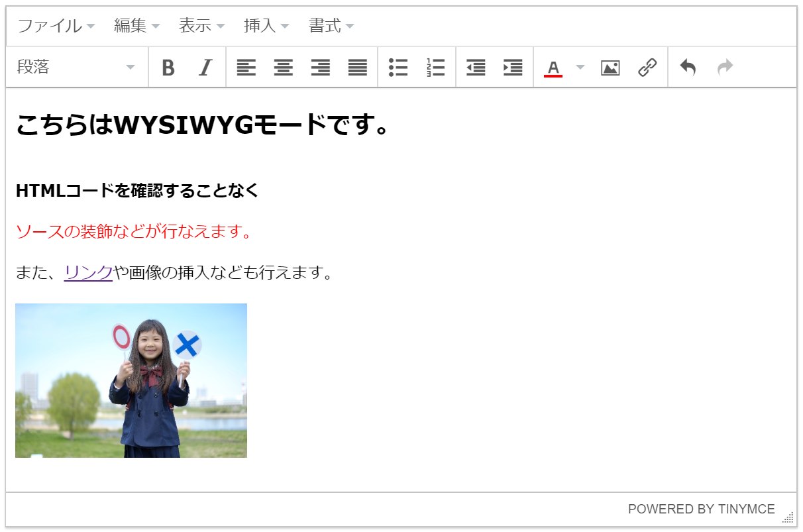
Task: Undo the last action
Action: (688, 68)
